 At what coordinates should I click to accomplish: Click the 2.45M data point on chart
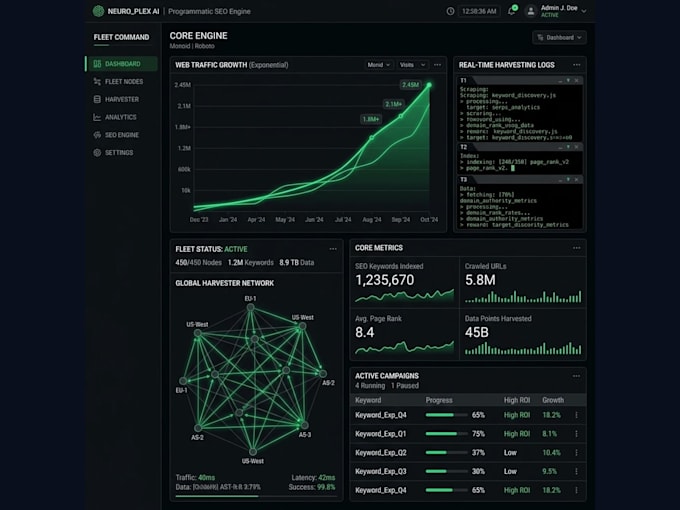pyautogui.click(x=429, y=85)
